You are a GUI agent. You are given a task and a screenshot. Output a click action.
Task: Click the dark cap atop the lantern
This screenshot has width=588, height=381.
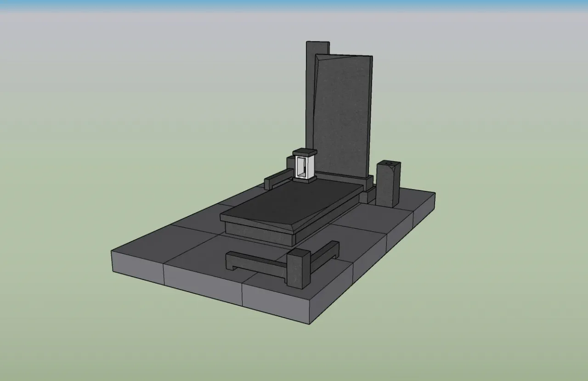tap(305, 152)
